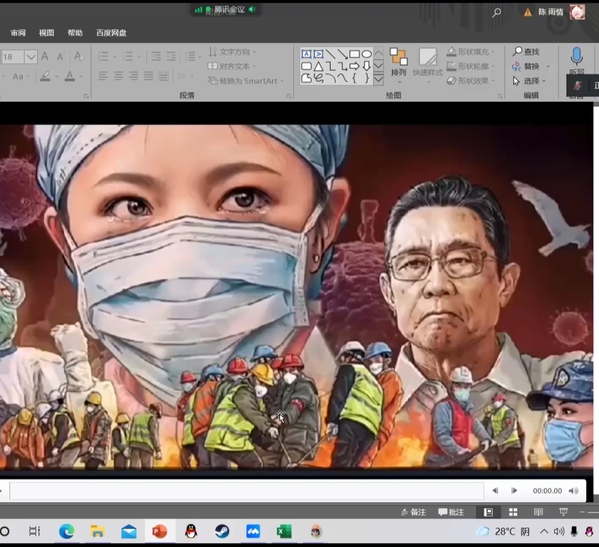Open the 选择 select dropdown
The width and height of the screenshot is (599, 547).
coord(529,81)
